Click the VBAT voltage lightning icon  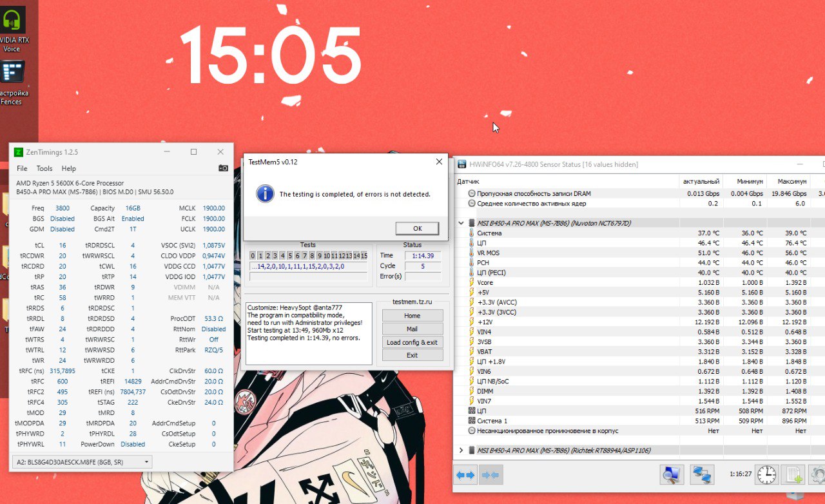(x=472, y=351)
